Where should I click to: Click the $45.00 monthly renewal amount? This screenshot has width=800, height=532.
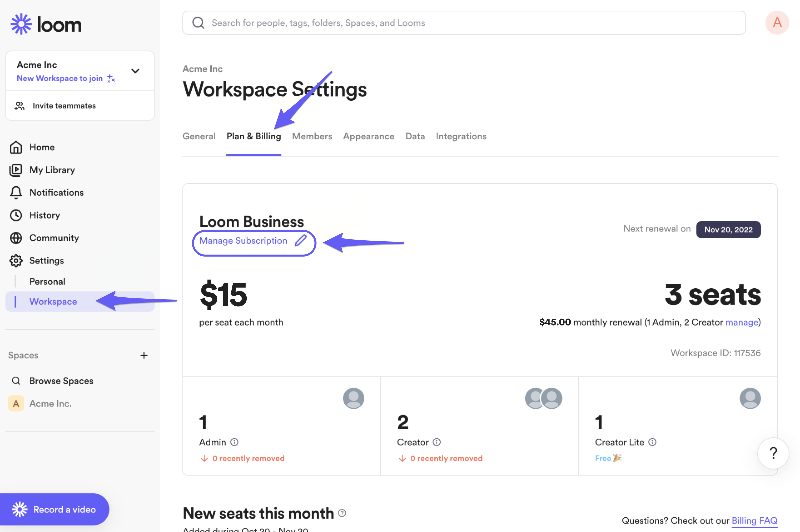point(555,322)
